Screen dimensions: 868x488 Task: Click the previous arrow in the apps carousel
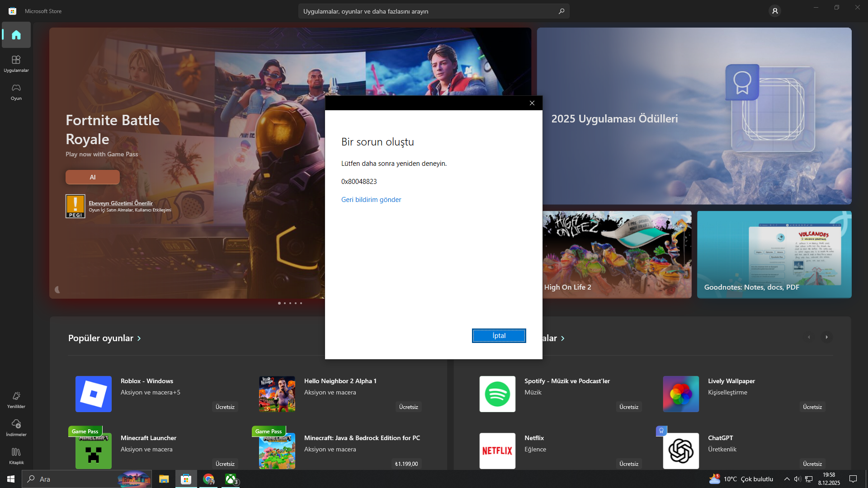809,337
